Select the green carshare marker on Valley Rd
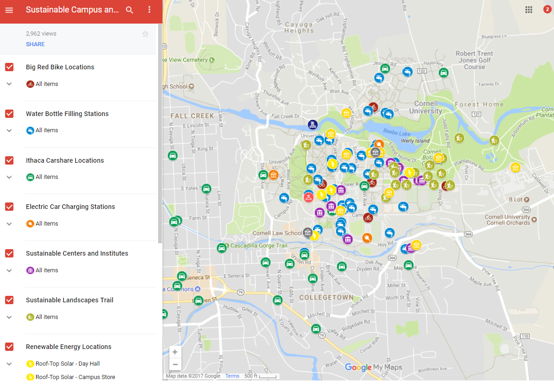Screen dimensions: 554x392 click(x=316, y=329)
